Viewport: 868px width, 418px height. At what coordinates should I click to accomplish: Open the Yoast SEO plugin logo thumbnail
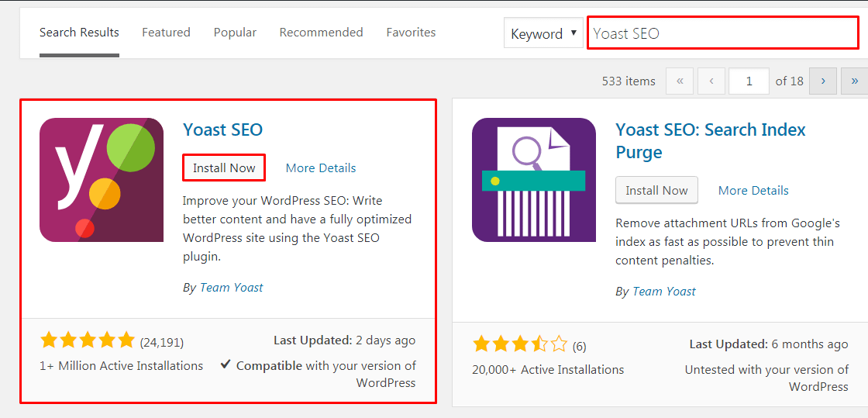[x=102, y=180]
